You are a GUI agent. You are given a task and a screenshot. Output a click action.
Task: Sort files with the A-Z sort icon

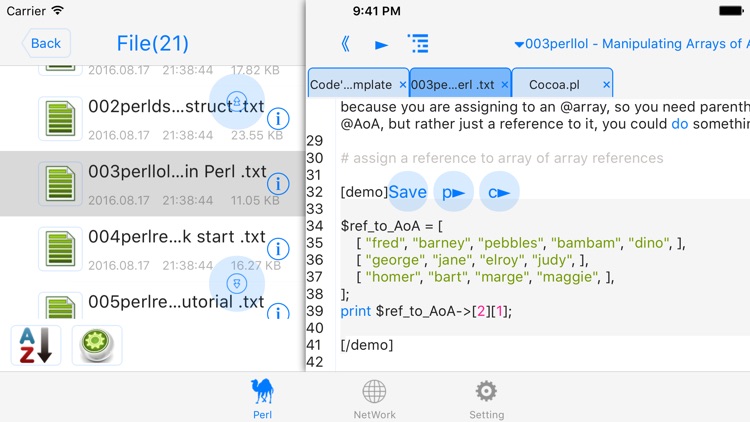coord(36,345)
